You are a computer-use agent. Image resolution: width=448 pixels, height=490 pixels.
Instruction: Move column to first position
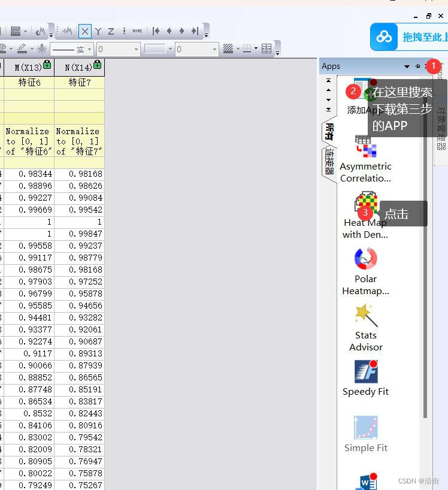(156, 31)
